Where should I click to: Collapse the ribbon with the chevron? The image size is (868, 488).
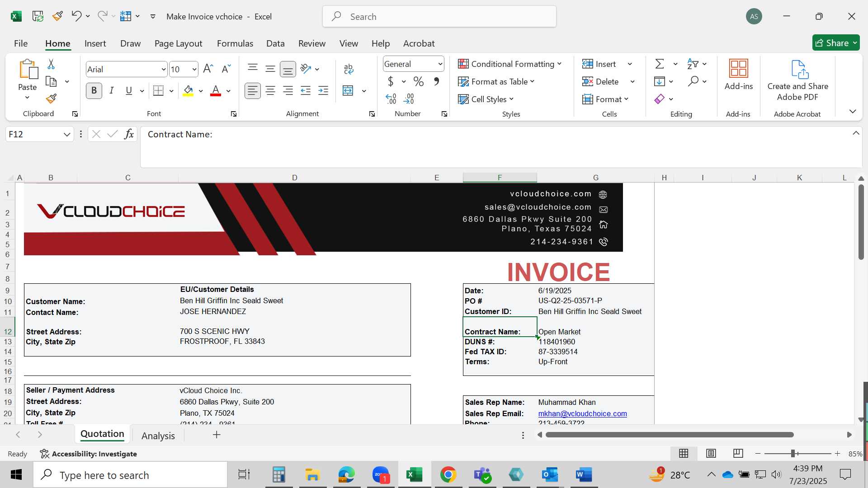[x=853, y=111]
